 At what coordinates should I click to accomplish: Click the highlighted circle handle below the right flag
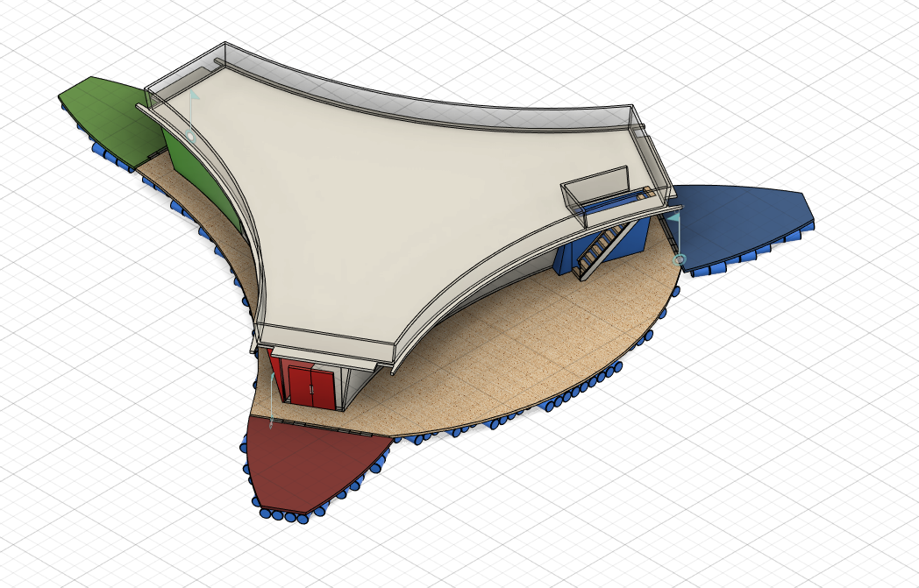680,259
